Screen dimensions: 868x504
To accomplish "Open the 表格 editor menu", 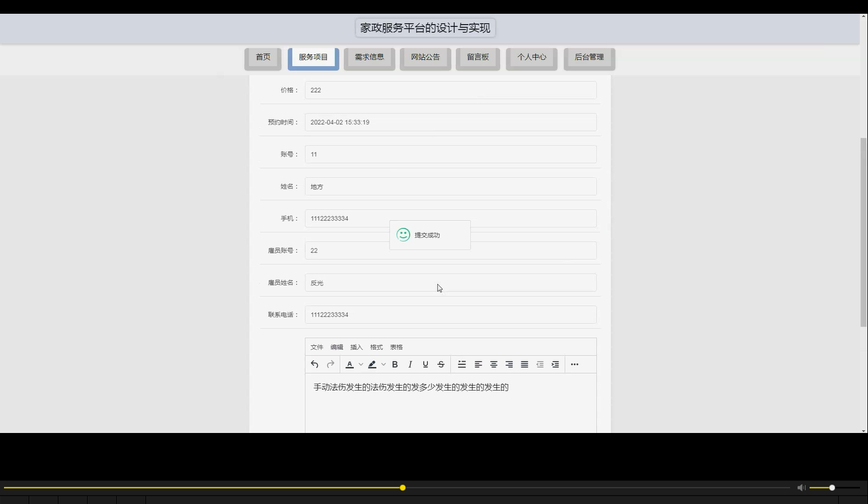I will [x=396, y=347].
